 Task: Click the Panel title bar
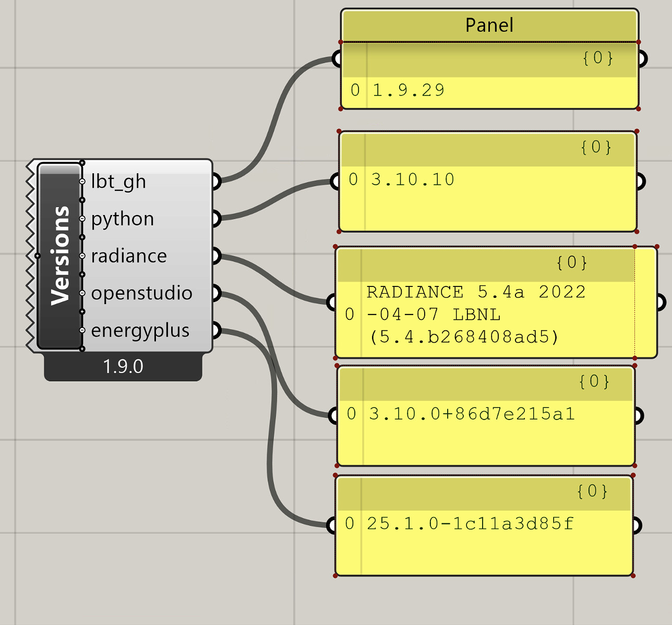click(x=489, y=25)
